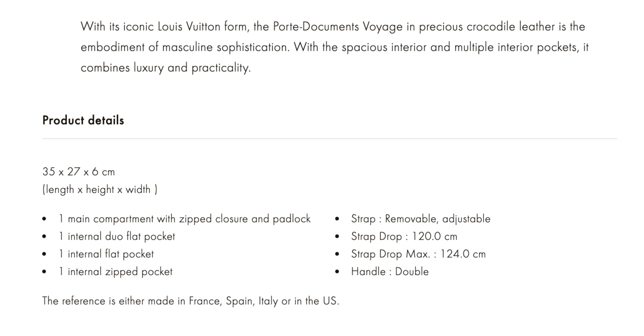Click the "(length x height x width)" label
The height and width of the screenshot is (336, 644).
(100, 190)
